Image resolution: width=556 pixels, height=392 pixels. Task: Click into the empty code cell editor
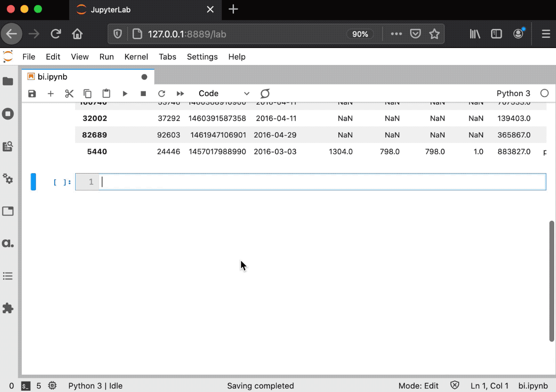click(x=323, y=182)
